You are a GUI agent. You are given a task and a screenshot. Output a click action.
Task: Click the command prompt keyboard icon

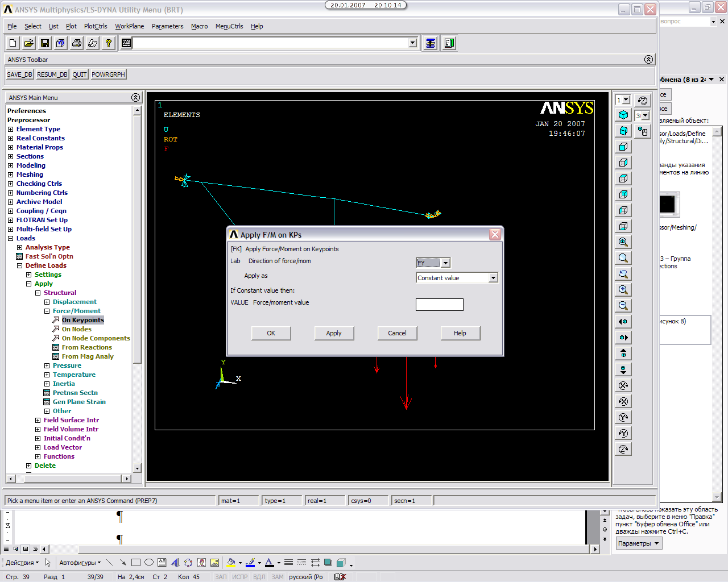(x=126, y=43)
